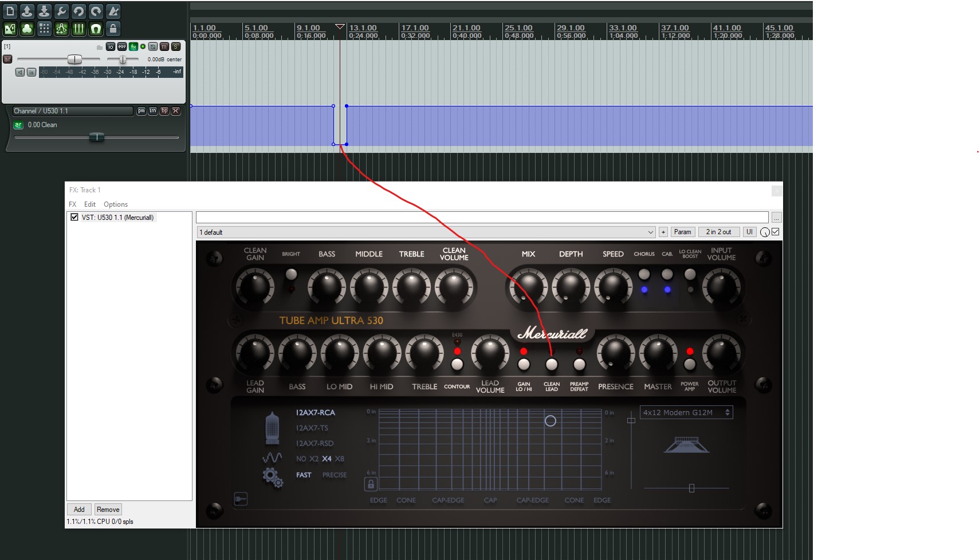Toggle the CLEAN LEAD channel switch
Screen dimensions: 979x560
pos(552,364)
